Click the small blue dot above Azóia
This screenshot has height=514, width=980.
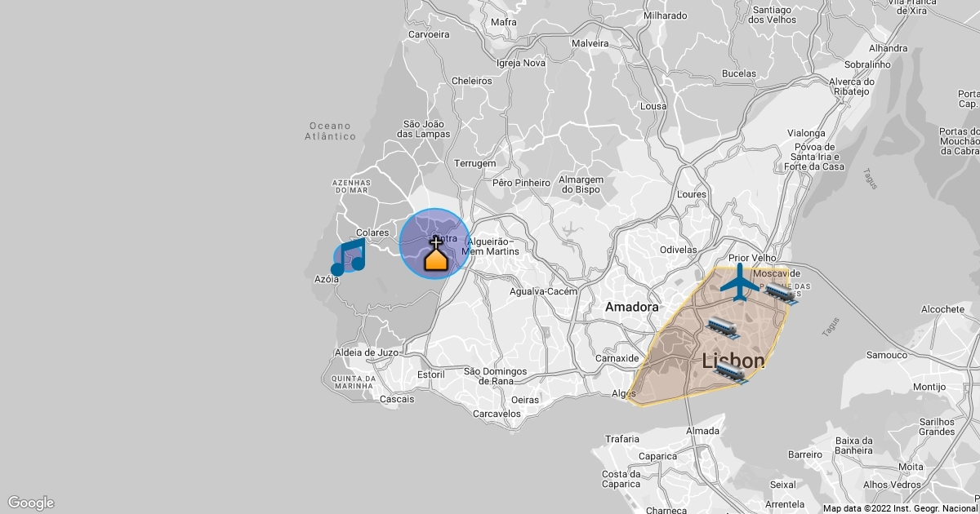click(x=336, y=270)
